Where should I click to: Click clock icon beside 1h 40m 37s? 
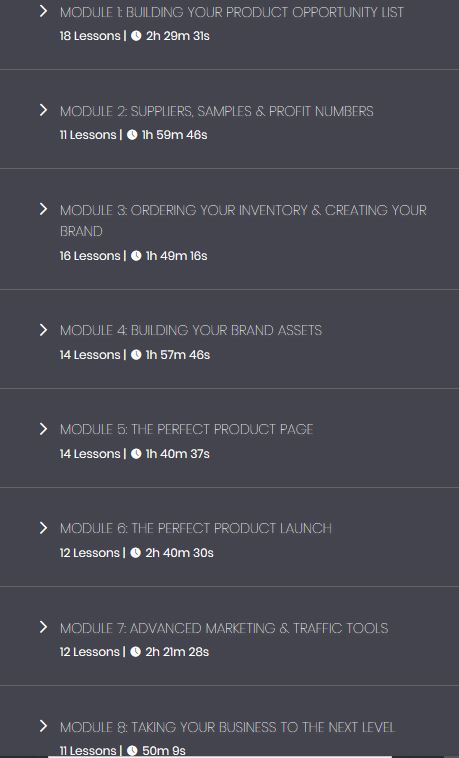point(136,454)
